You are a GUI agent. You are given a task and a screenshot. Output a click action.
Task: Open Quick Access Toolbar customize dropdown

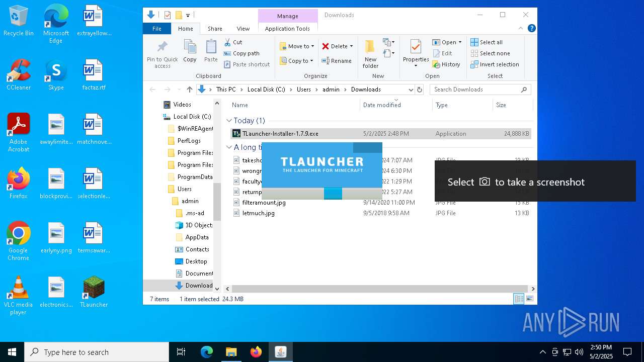click(188, 15)
